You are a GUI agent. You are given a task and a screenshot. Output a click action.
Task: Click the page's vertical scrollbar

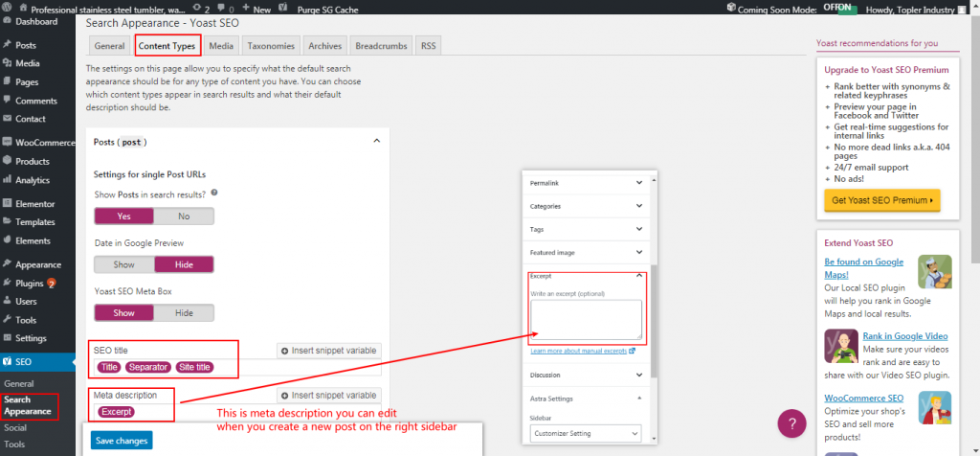point(974,144)
